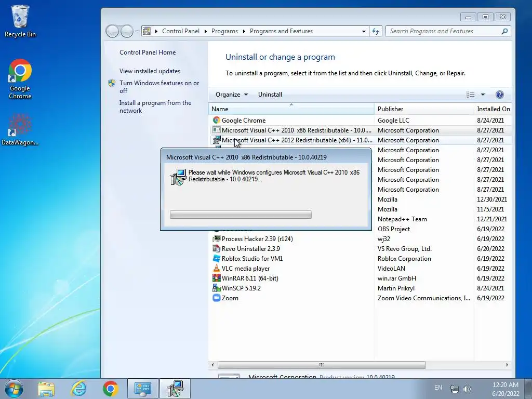Viewport: 532px width, 399px height.
Task: Open Install a program from the network
Action: (155, 107)
